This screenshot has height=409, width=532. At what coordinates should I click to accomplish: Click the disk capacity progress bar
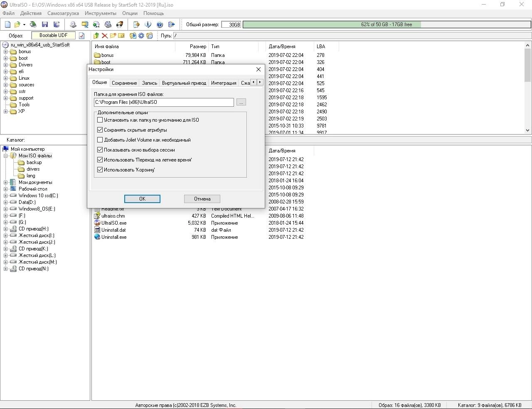pyautogui.click(x=387, y=24)
